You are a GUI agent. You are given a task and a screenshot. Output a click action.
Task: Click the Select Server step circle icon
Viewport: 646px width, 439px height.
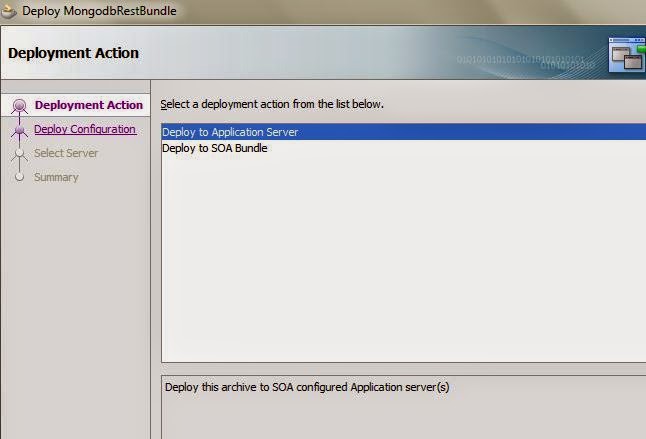pos(19,154)
